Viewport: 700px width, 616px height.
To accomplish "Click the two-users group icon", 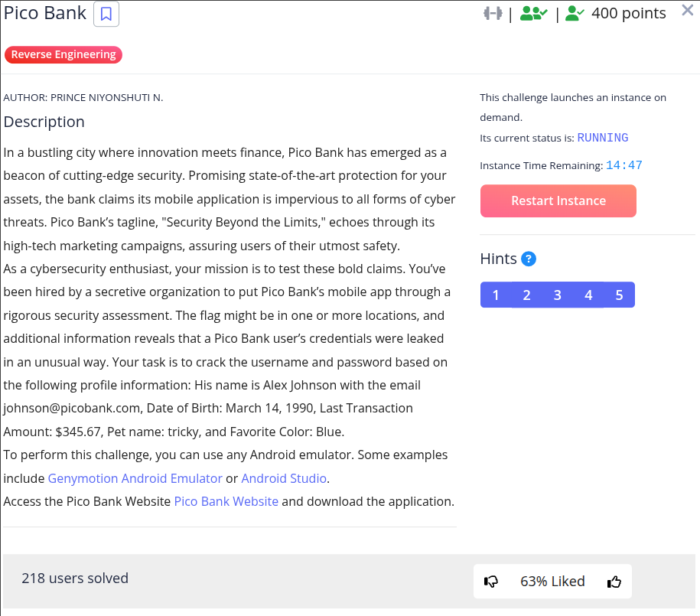I will click(534, 13).
